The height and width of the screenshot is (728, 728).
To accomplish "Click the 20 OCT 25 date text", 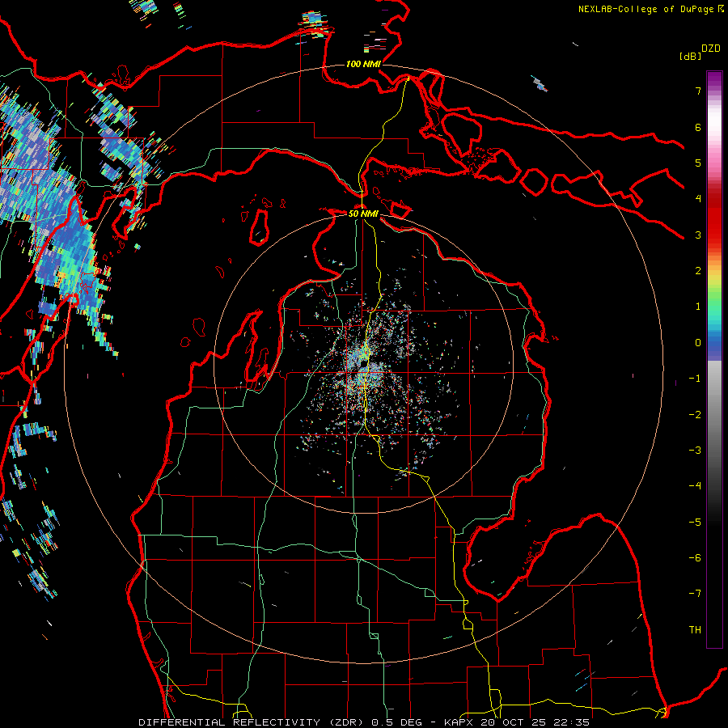I will pos(514,722).
